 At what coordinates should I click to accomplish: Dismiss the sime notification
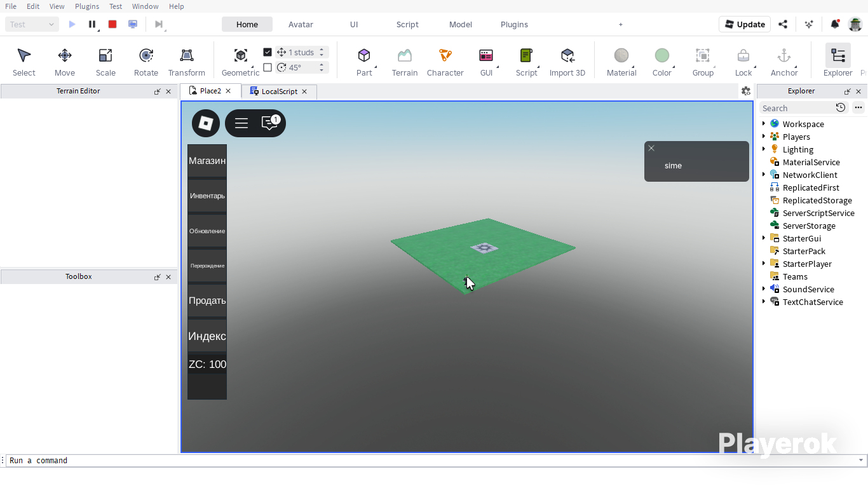pyautogui.click(x=651, y=148)
